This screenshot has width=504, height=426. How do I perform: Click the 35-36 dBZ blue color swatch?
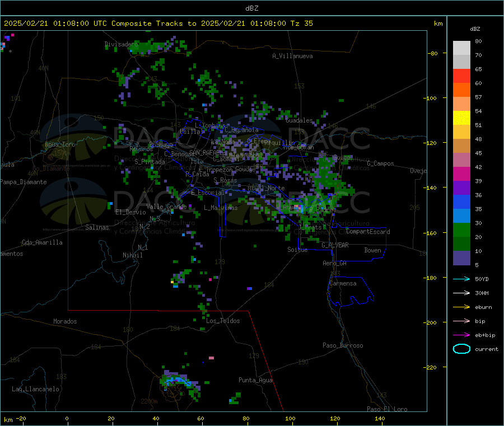461,202
